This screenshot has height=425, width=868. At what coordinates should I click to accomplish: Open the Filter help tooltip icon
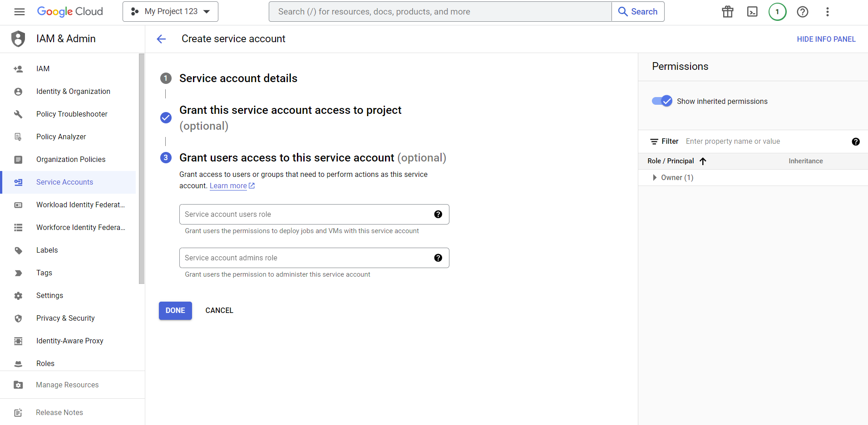856,142
